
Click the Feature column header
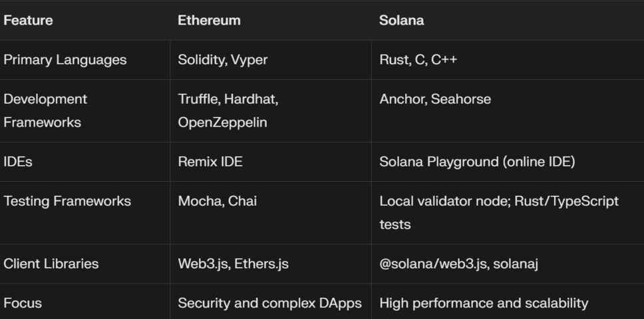pyautogui.click(x=29, y=21)
